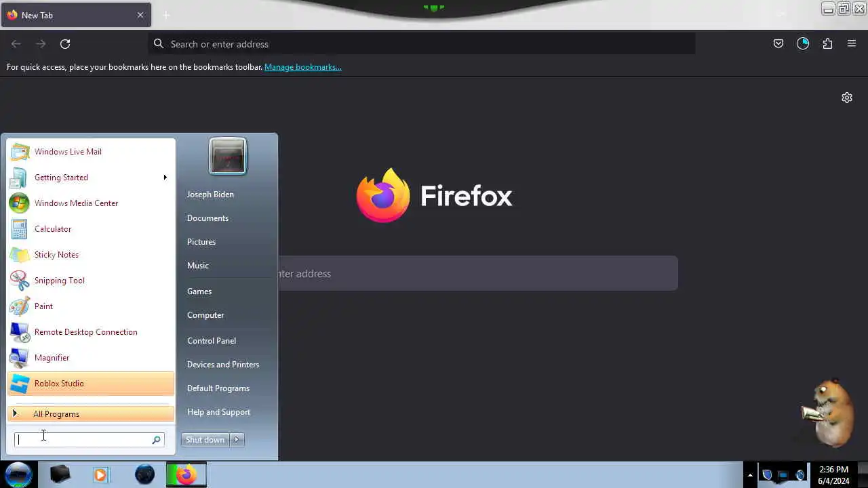The height and width of the screenshot is (488, 868).
Task: Click the security shield tray icon
Action: (767, 475)
